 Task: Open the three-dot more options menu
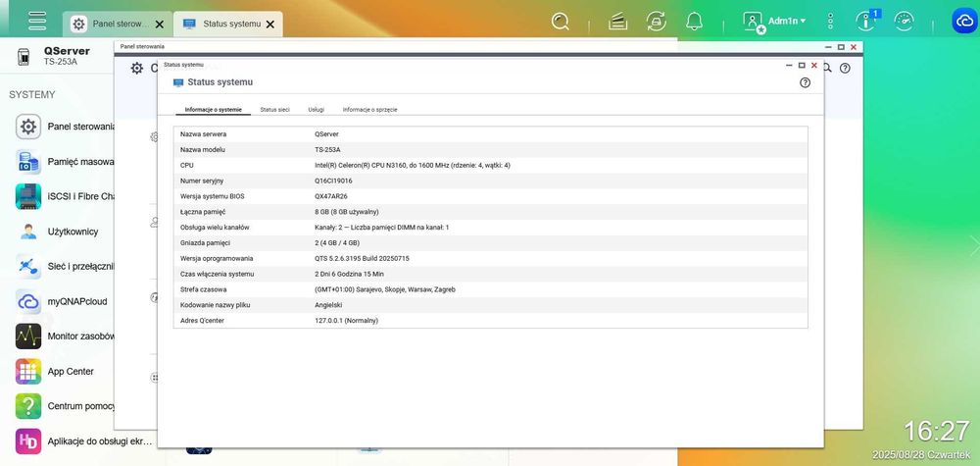[830, 22]
